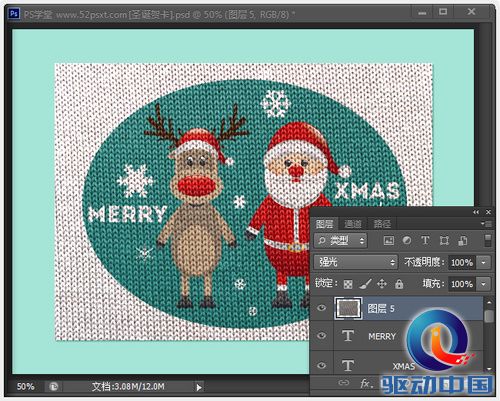Lock transparent pixels icon
The image size is (500, 401).
point(348,284)
